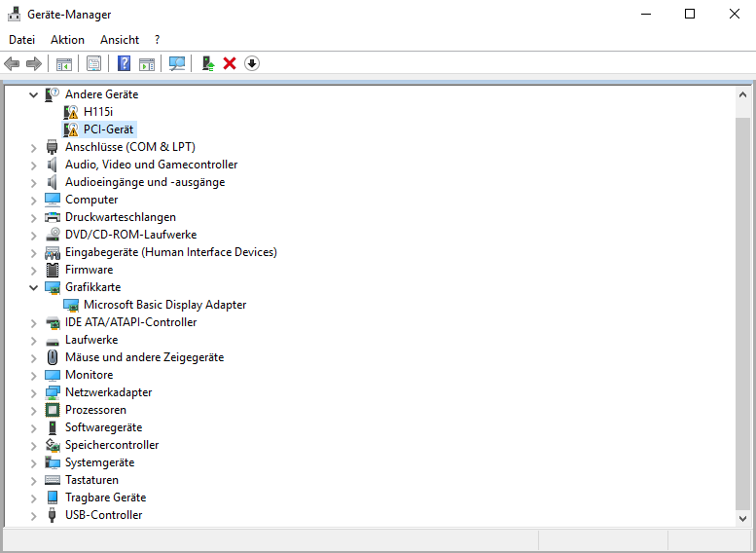This screenshot has width=756, height=553.
Task: Expand IDE ATA/ATAPI-Controller
Action: [x=33, y=323]
